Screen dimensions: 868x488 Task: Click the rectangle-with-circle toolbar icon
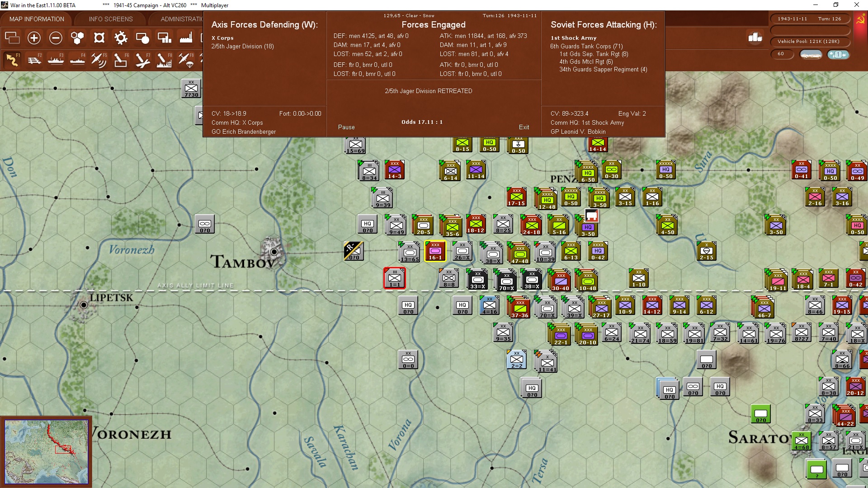tap(142, 38)
